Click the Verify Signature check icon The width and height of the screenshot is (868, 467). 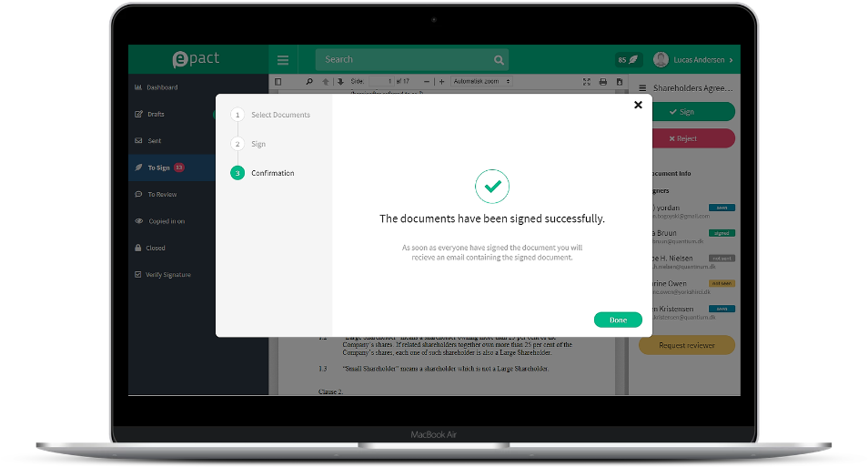[x=137, y=274]
